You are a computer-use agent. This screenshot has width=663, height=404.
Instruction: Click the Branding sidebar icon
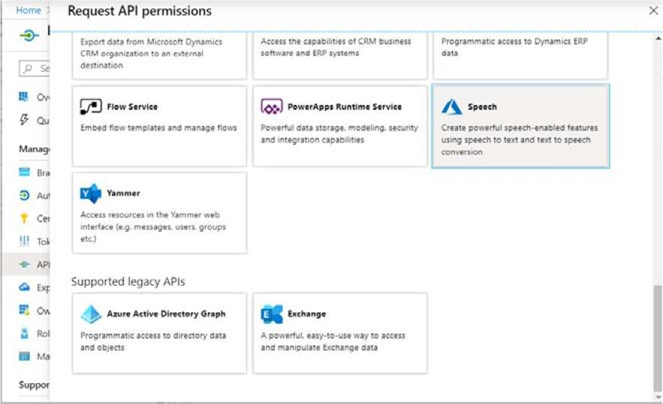tap(24, 172)
